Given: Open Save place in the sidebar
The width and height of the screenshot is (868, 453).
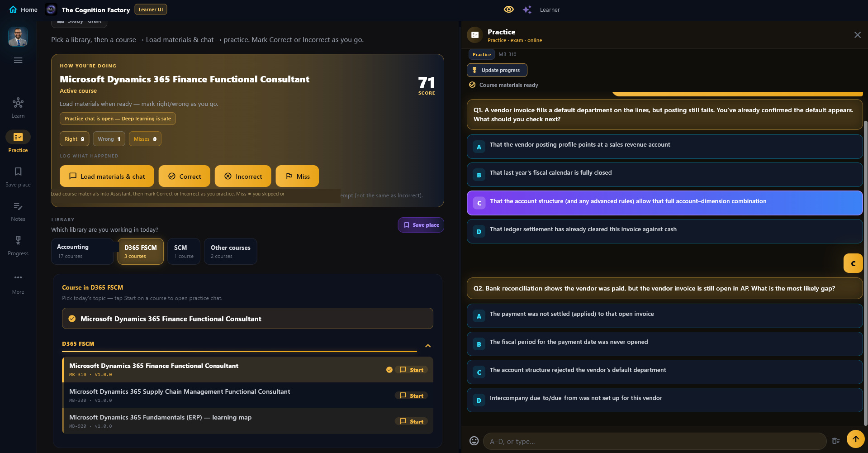Looking at the screenshot, I should (18, 176).
